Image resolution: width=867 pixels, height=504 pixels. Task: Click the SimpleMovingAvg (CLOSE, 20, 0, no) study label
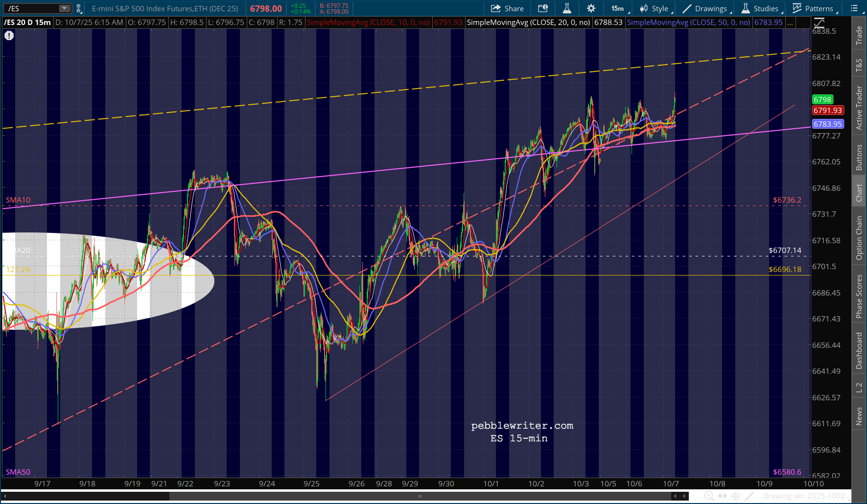pos(528,23)
